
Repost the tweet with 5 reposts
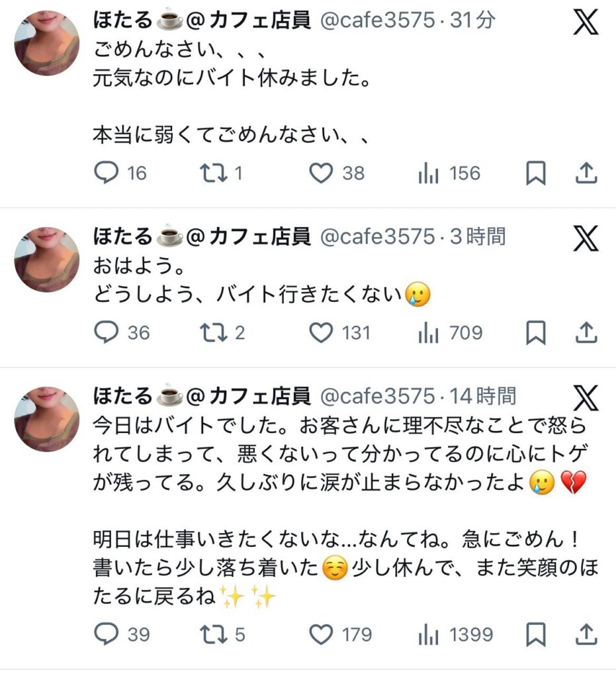213,635
